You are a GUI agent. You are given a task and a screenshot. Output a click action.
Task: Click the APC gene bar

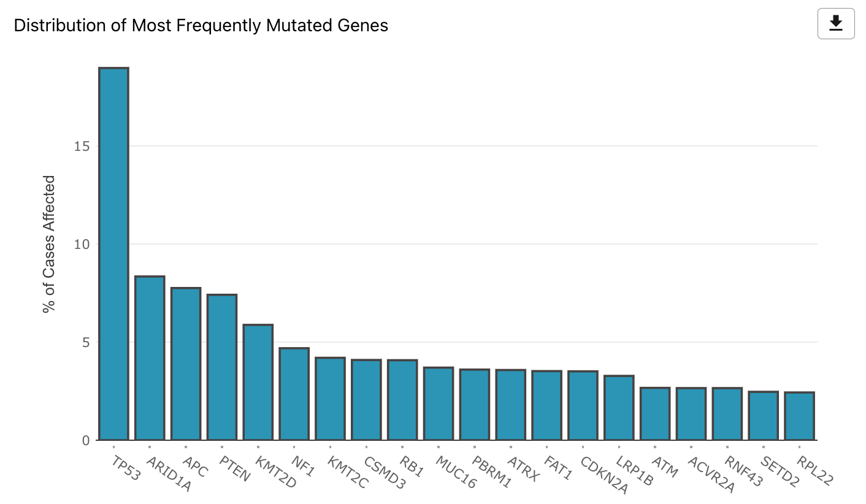tap(186, 364)
